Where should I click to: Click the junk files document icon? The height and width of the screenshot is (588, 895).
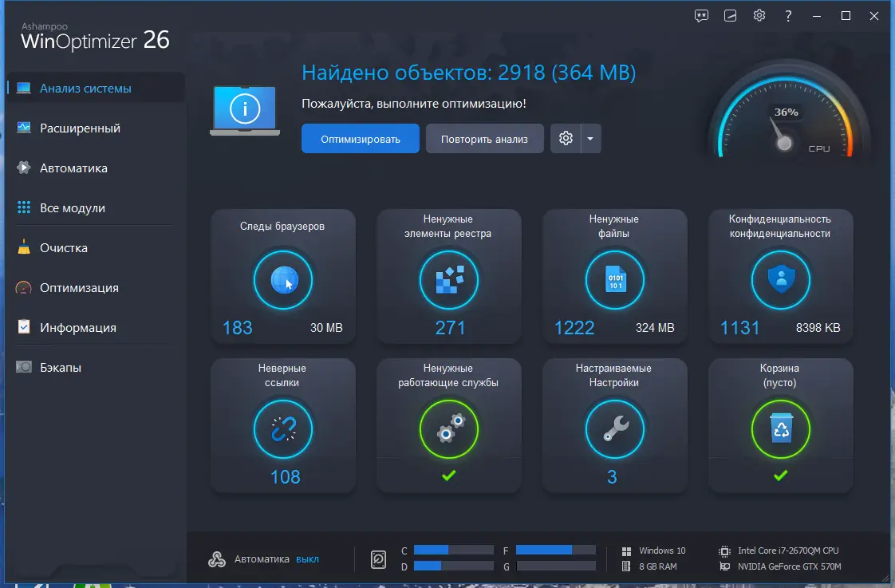[x=614, y=280]
